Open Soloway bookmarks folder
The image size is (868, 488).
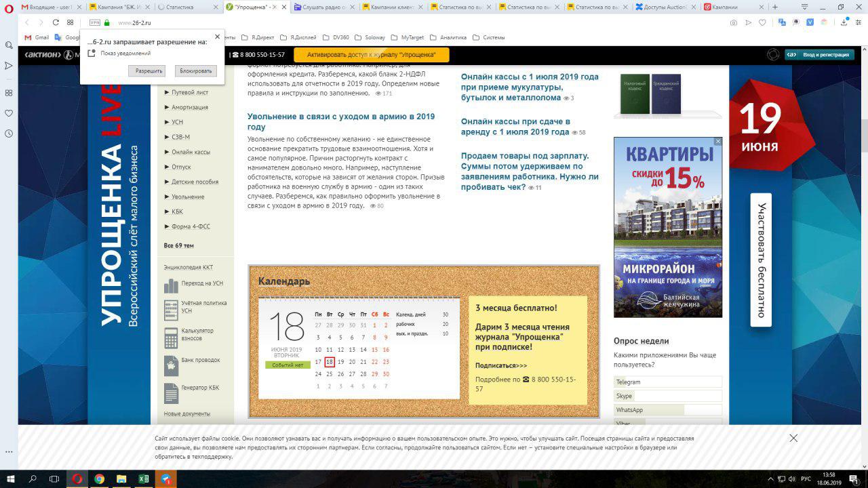371,37
